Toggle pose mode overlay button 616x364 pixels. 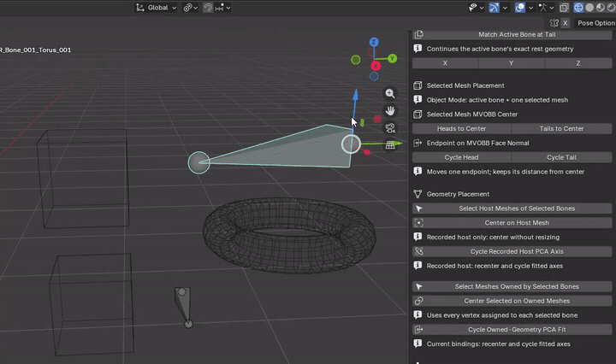point(542,8)
